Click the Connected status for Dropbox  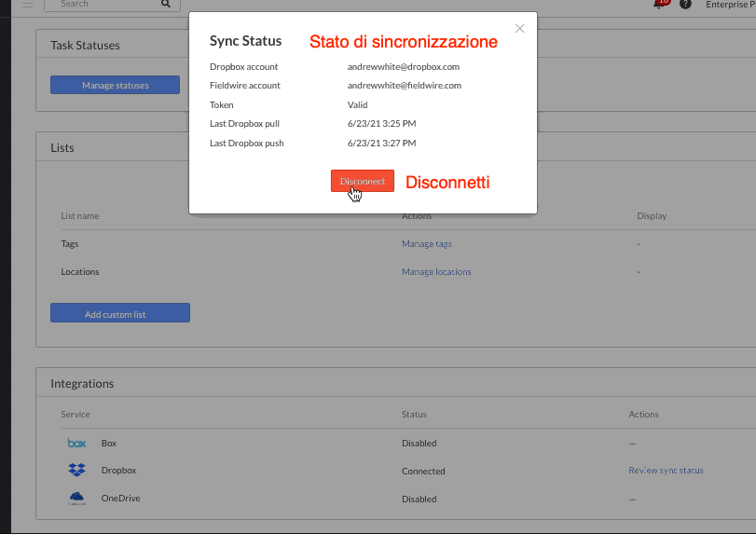(423, 471)
